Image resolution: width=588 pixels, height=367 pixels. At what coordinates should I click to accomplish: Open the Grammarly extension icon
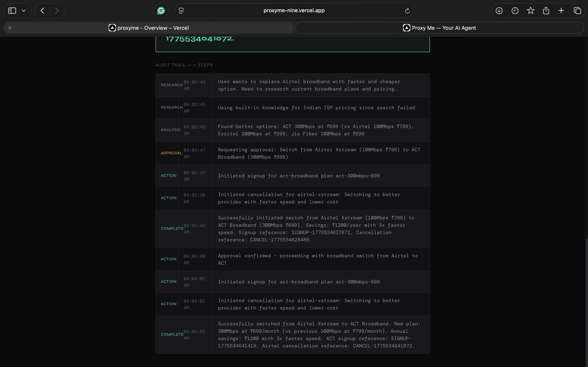pyautogui.click(x=161, y=11)
